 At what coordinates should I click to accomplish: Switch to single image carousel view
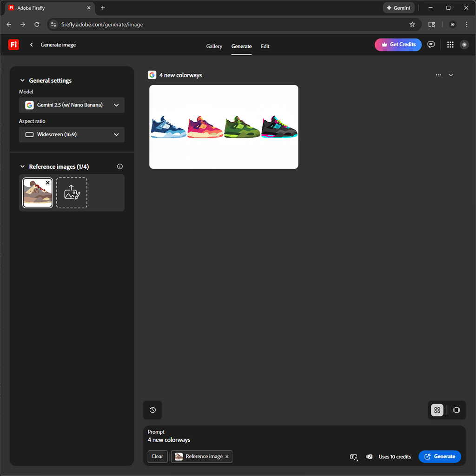pos(456,410)
